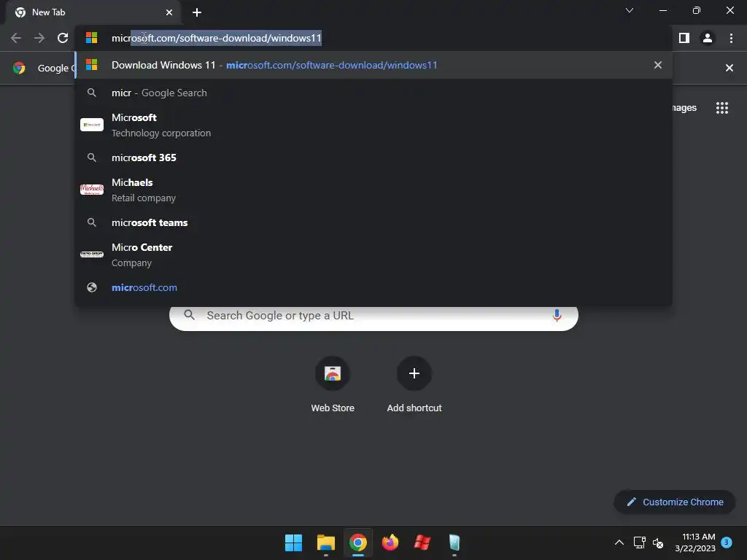Screen dimensions: 747x560
Task: Open Firefox from the taskbar
Action: click(390, 542)
